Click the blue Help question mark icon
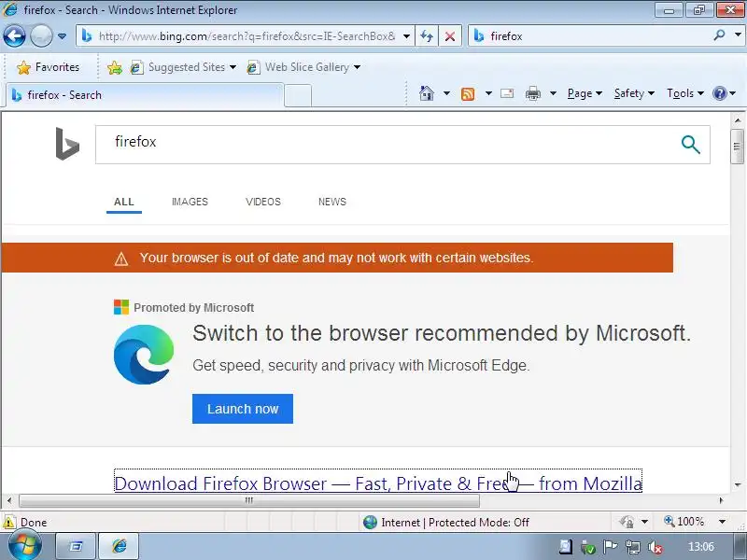The height and width of the screenshot is (560, 747). pyautogui.click(x=719, y=93)
